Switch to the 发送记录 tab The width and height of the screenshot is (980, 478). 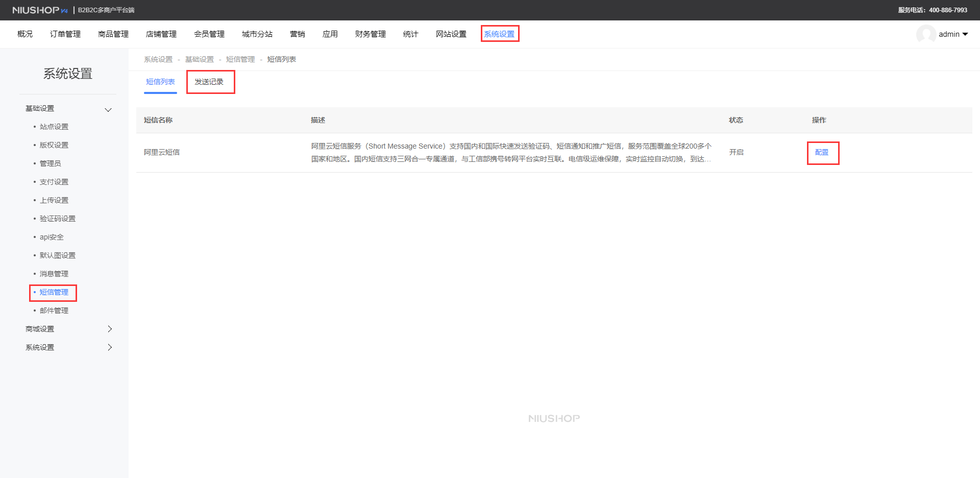pos(209,82)
